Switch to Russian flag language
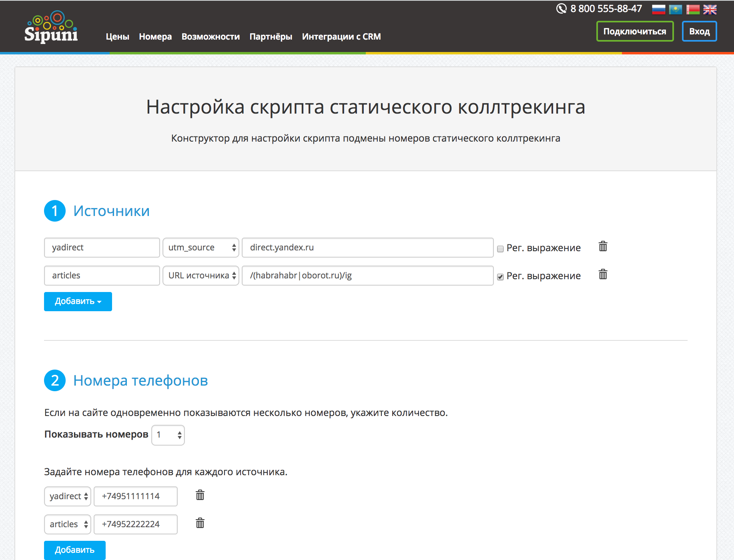 658,9
